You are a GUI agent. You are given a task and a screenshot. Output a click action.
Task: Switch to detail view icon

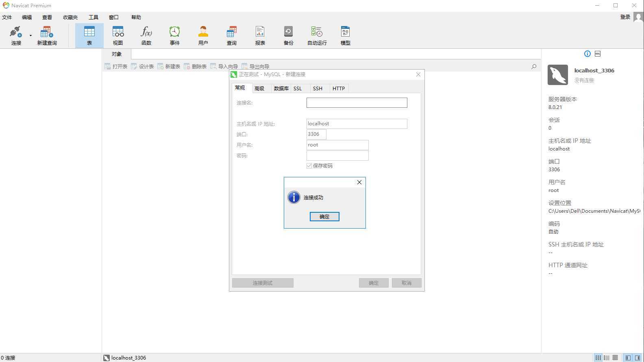pos(607,358)
